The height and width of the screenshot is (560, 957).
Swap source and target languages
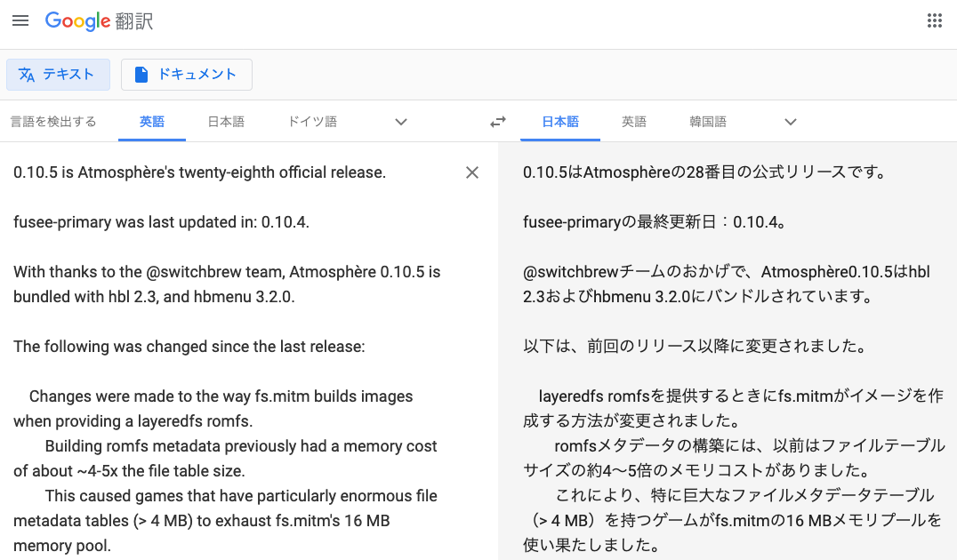click(498, 122)
